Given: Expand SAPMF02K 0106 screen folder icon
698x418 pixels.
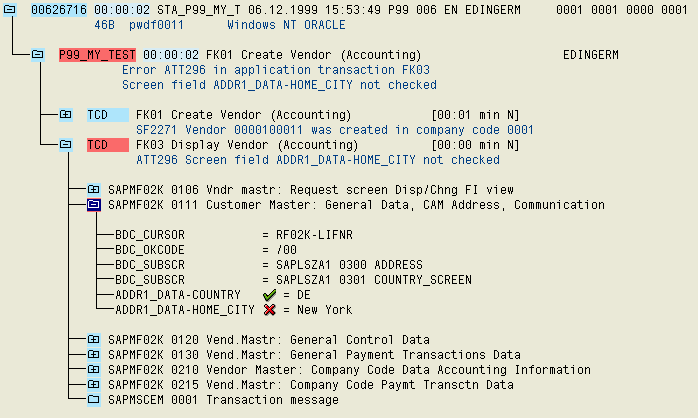Looking at the screenshot, I should tap(93, 189).
